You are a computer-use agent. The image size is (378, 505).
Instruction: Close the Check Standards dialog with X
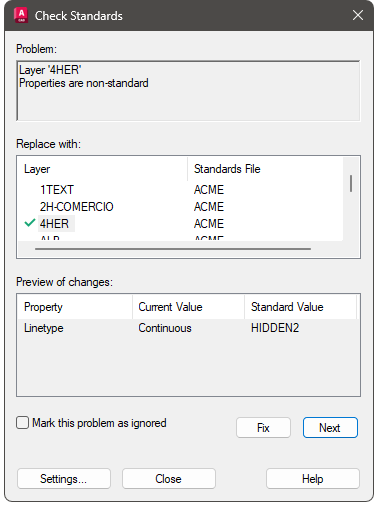pos(358,15)
